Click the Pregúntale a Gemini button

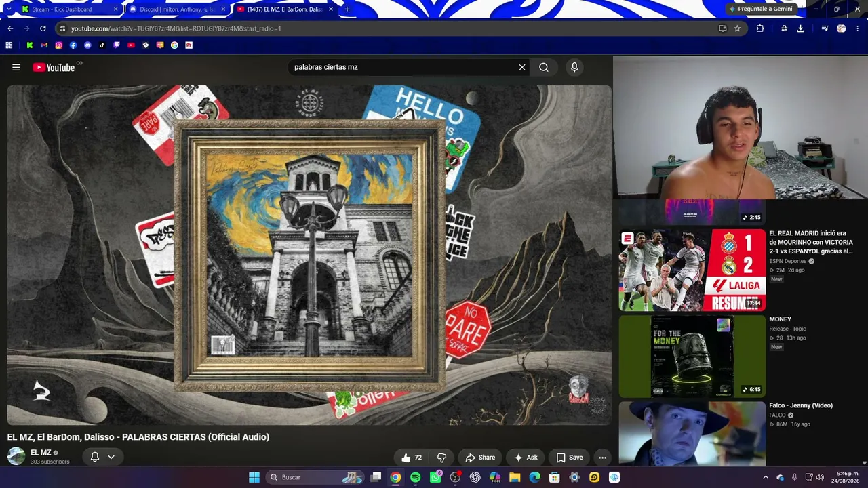(760, 9)
